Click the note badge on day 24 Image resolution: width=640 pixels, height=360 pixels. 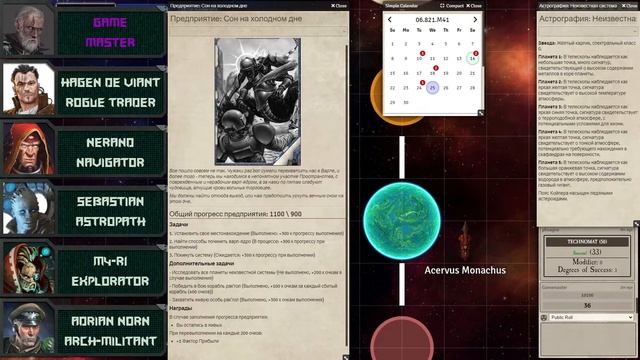point(422,82)
